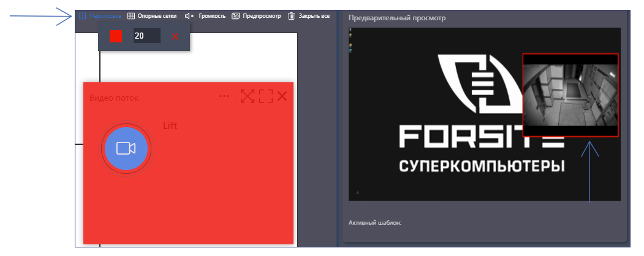
Task: Click the Активный шаблон label
Action: pyautogui.click(x=374, y=223)
